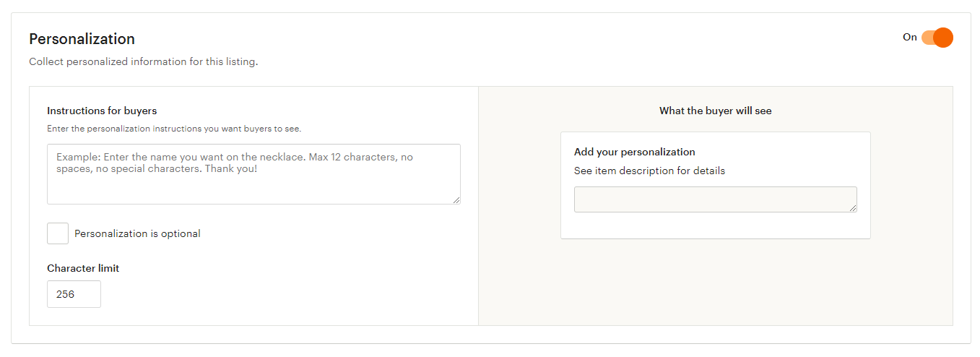Screen dimensions: 980x357
Task: Click the instructions text area resize handle
Action: [456, 199]
